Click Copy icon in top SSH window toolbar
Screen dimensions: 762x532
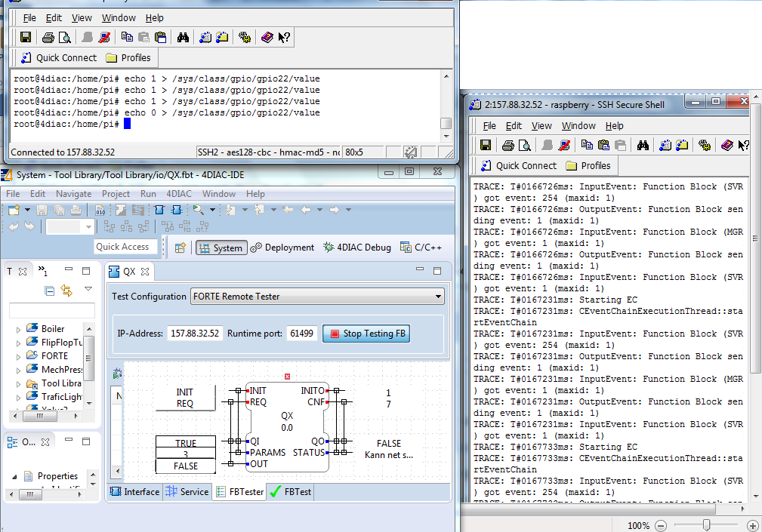(128, 38)
